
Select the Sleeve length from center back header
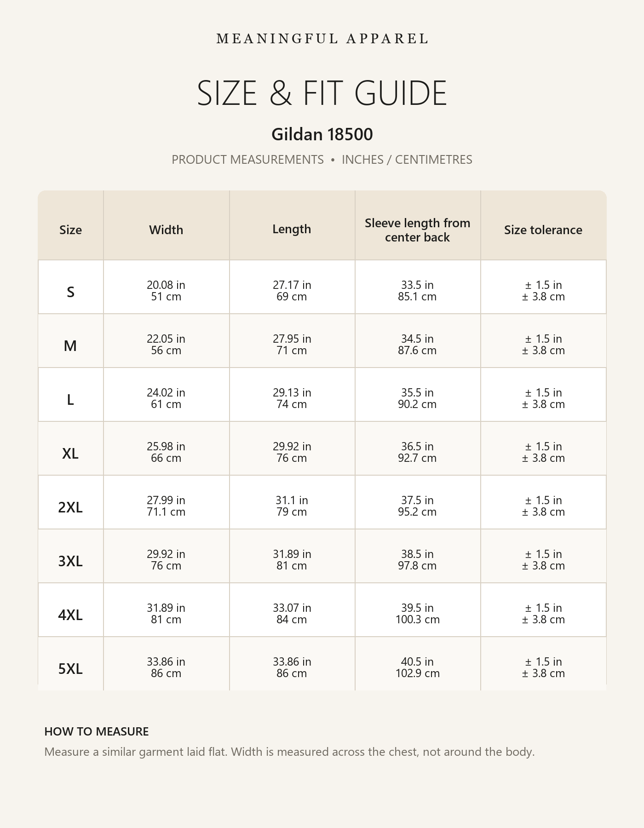(417, 230)
